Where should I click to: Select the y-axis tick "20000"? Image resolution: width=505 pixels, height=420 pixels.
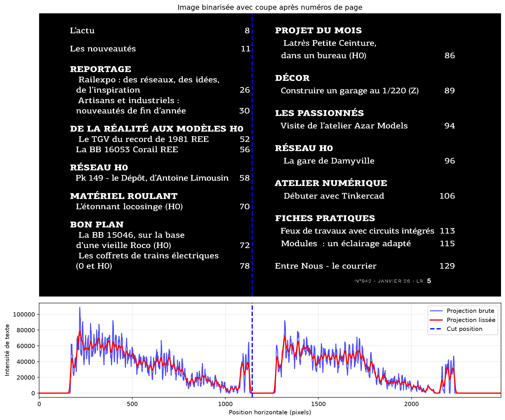pos(26,377)
